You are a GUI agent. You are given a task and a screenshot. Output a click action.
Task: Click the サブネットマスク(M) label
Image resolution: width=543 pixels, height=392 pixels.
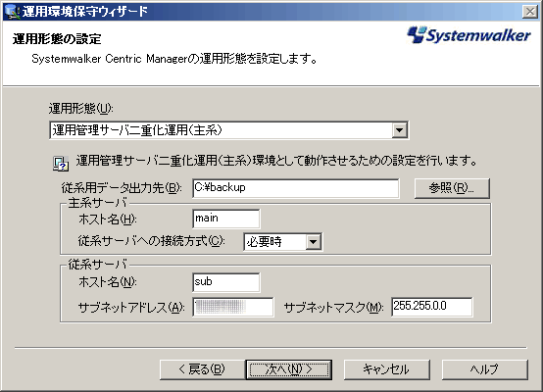334,307
